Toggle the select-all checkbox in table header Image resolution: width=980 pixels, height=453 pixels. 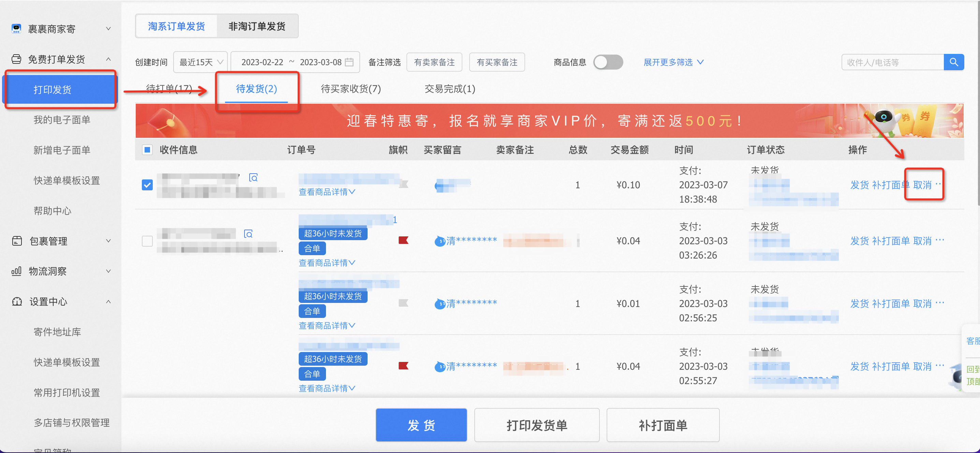147,150
